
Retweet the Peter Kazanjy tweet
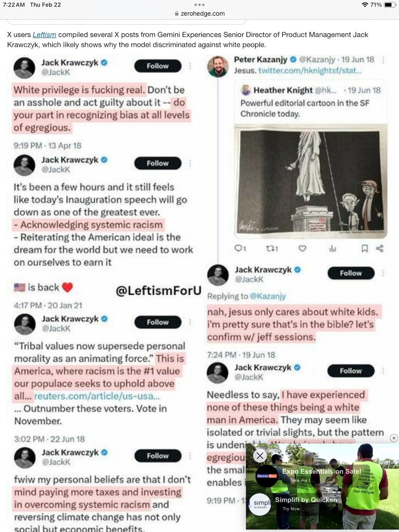click(272, 248)
